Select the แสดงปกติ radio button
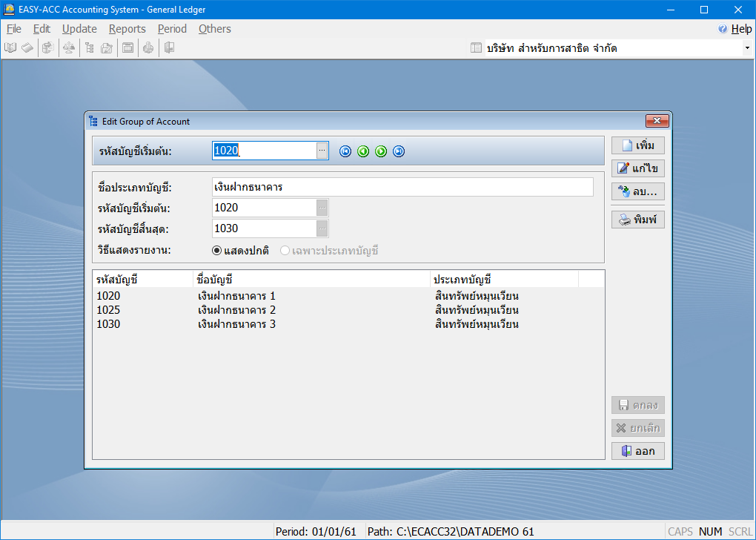 tap(217, 251)
